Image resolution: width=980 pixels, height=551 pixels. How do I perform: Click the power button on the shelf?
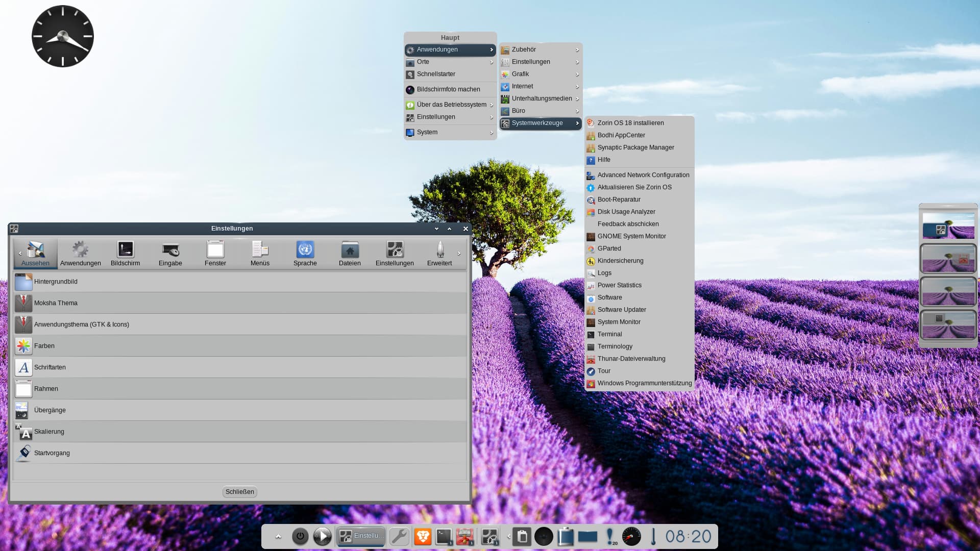300,536
